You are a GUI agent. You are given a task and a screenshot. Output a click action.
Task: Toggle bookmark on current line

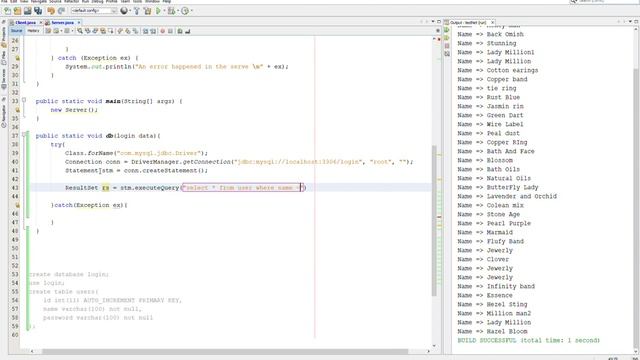136,31
